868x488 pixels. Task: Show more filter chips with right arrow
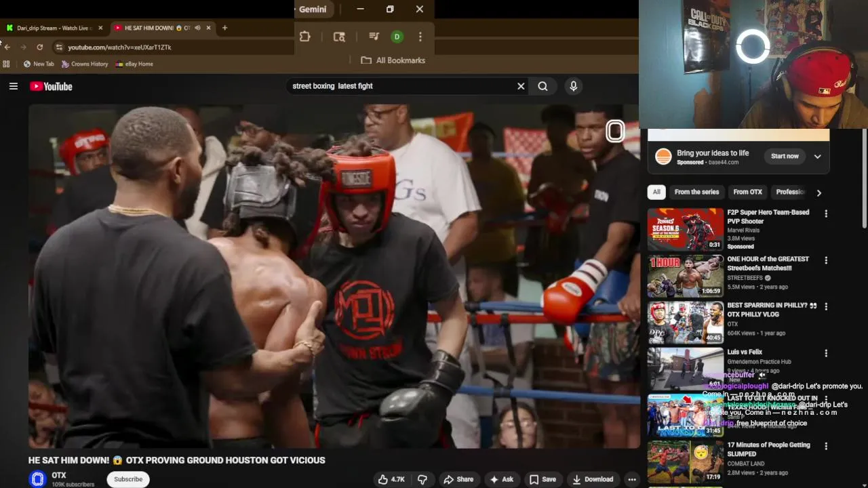click(x=818, y=192)
